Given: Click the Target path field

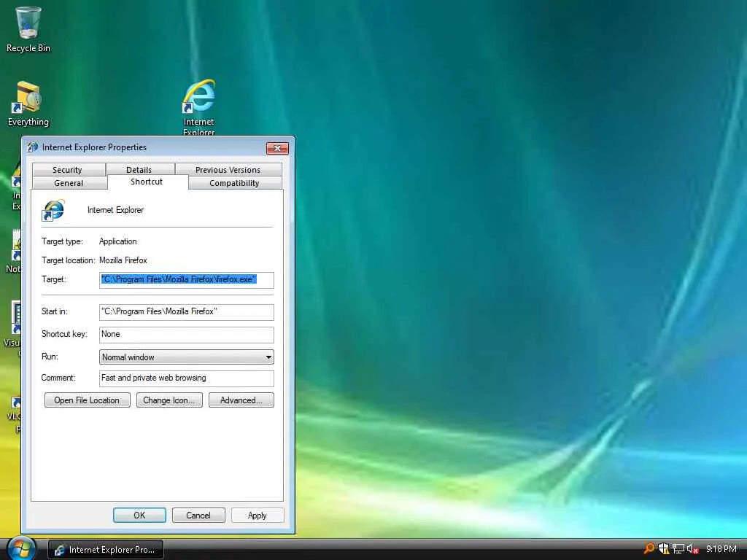Looking at the screenshot, I should tap(186, 279).
